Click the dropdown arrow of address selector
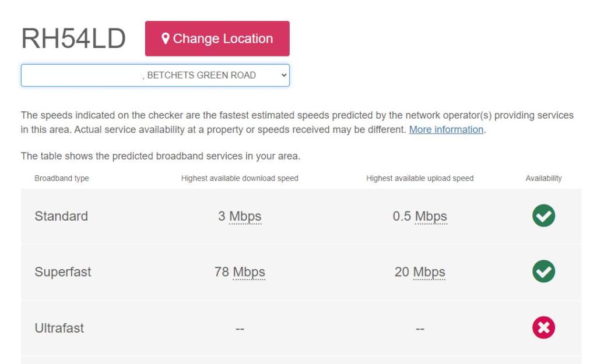The height and width of the screenshot is (364, 597). click(284, 75)
